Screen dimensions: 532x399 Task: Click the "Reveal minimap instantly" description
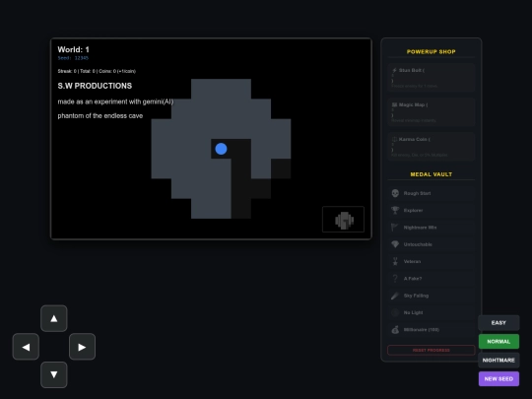(414, 120)
